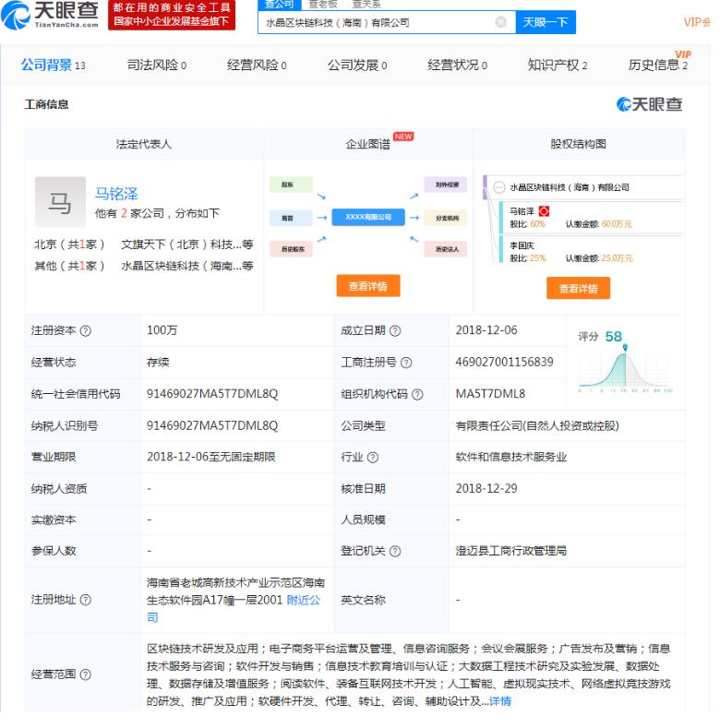
Task: Click shareholder 马铭泽 in equity structure
Action: 522,211
